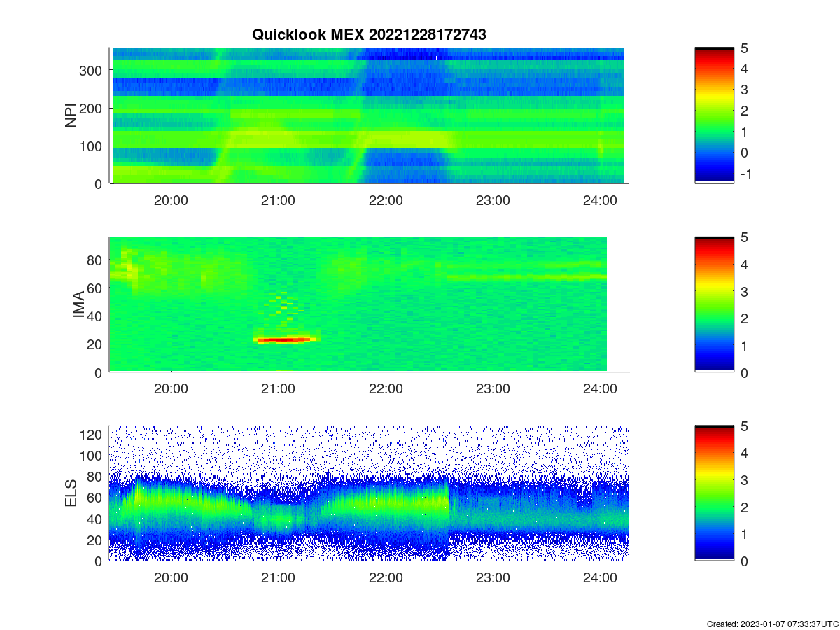Click the 80 tick on IMA y-axis
The width and height of the screenshot is (840, 630).
(x=96, y=260)
